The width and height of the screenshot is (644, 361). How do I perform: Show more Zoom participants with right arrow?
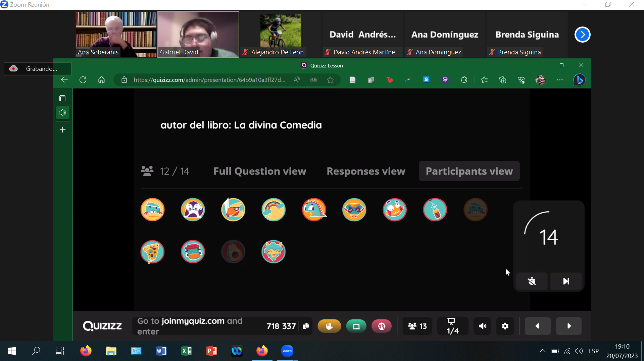coord(582,35)
